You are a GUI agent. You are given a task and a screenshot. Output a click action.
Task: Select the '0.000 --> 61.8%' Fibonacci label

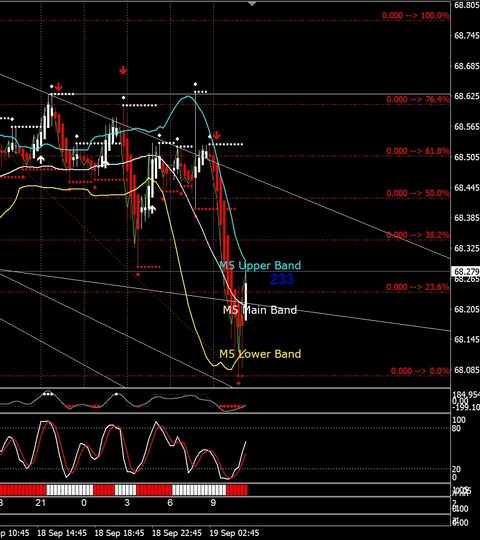(418, 151)
